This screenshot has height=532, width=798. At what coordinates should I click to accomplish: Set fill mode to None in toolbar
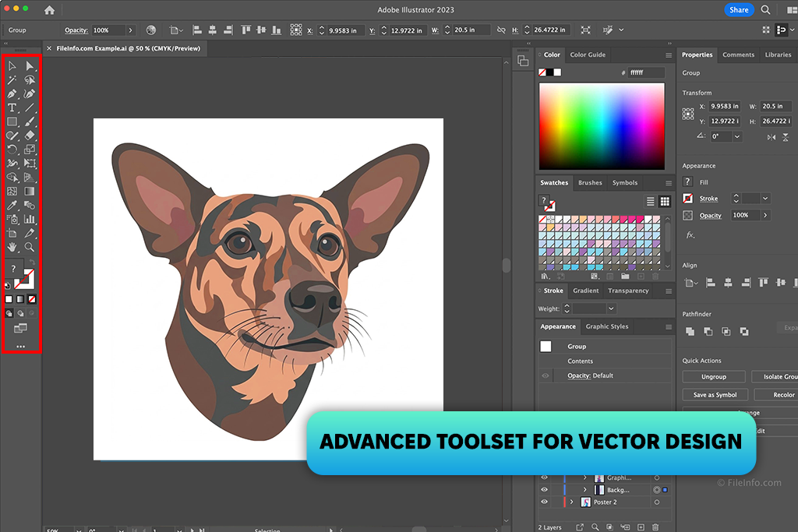[31, 299]
